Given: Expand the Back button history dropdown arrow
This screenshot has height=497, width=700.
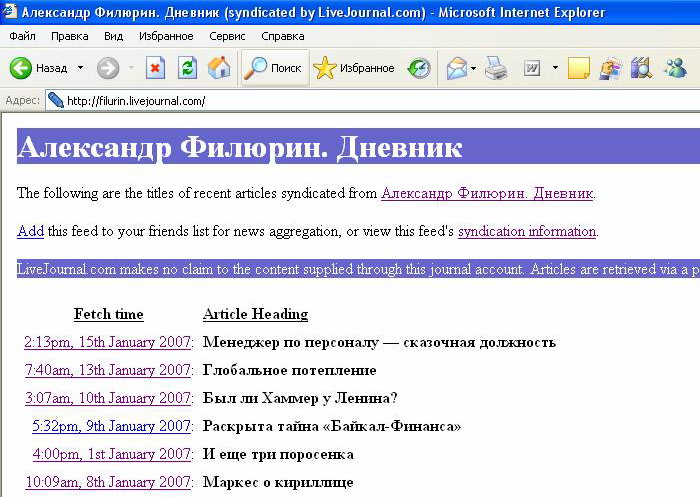Looking at the screenshot, I should [80, 68].
